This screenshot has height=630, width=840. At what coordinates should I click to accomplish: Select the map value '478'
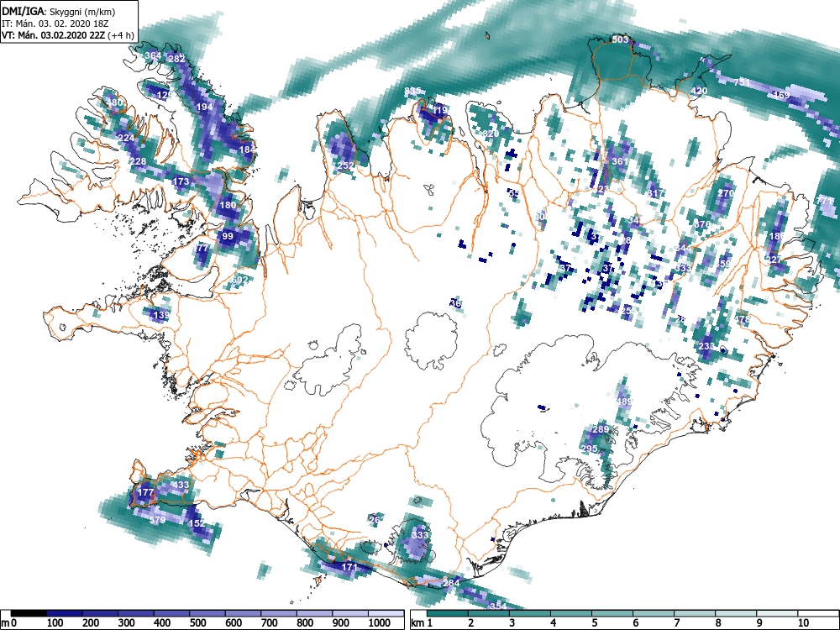743,319
